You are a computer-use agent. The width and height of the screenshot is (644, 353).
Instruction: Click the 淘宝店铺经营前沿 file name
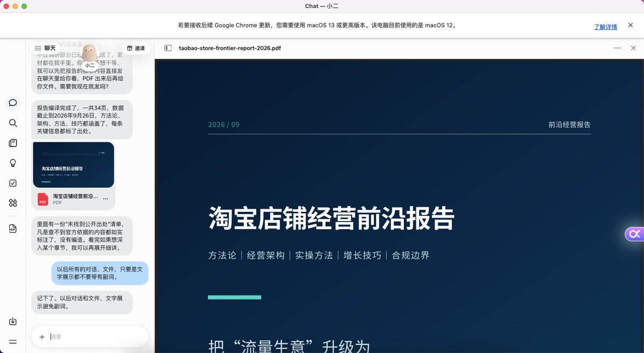click(75, 196)
